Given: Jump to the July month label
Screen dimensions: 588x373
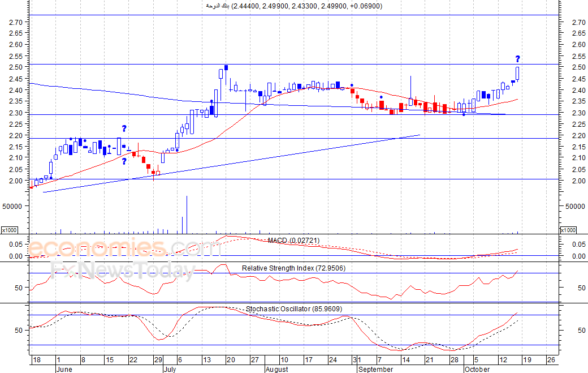Looking at the screenshot, I should [170, 369].
